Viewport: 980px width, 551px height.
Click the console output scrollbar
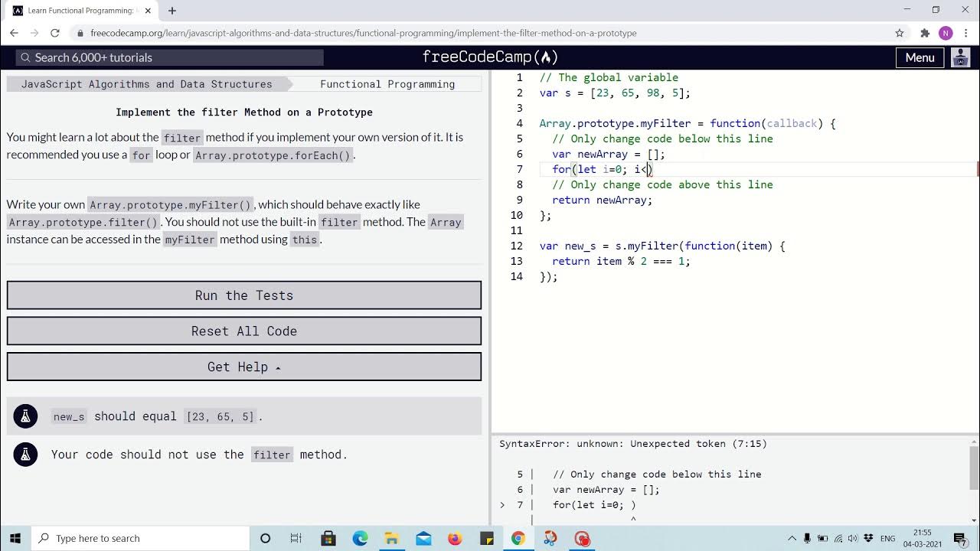tap(974, 467)
